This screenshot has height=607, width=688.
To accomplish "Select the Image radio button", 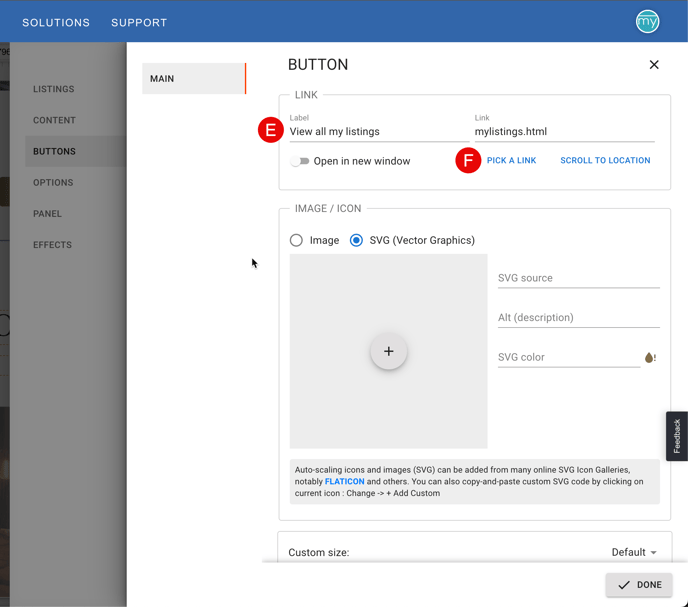I will pos(296,240).
